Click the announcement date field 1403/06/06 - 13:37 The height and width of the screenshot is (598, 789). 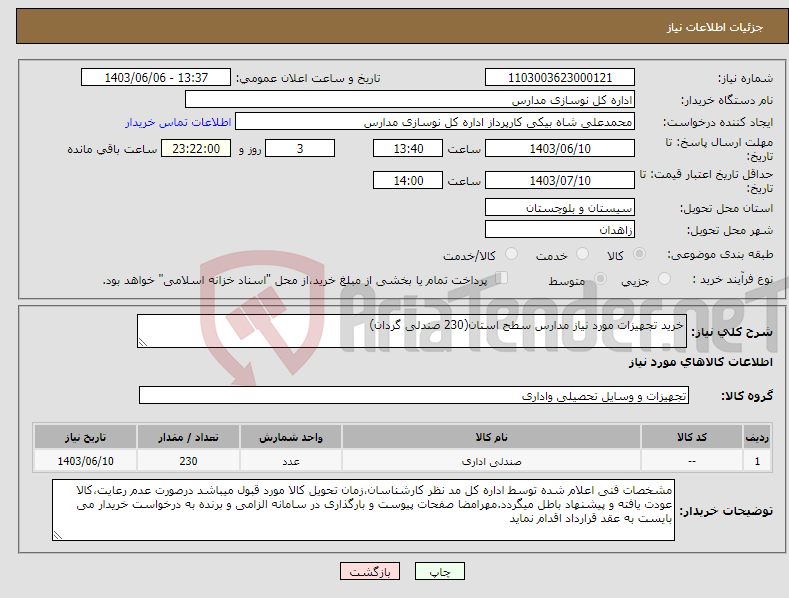(155, 78)
